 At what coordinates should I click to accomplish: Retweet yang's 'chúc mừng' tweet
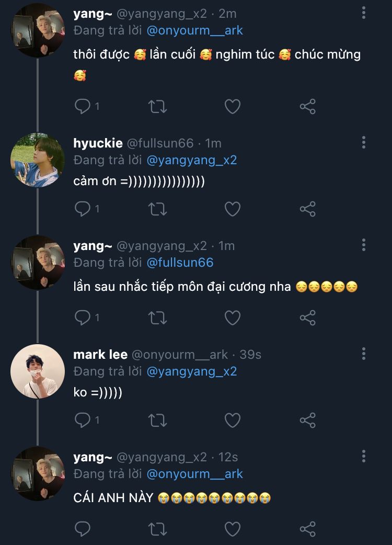pyautogui.click(x=157, y=107)
